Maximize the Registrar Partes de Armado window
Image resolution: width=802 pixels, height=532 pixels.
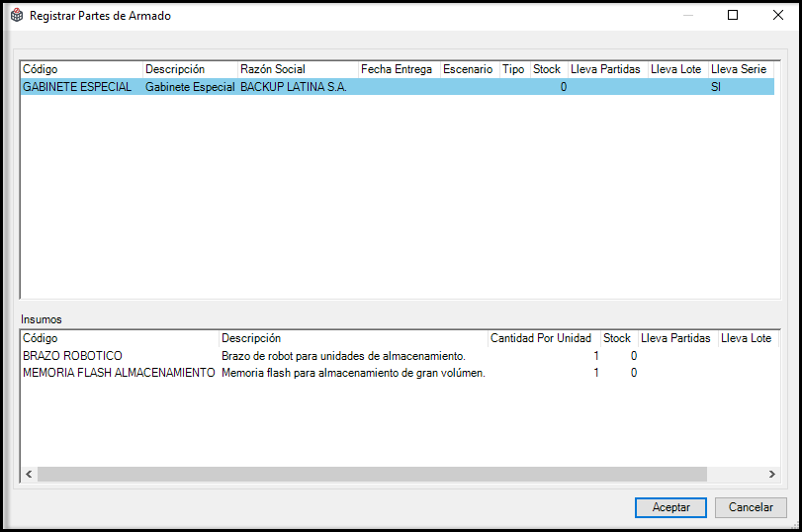pos(733,16)
